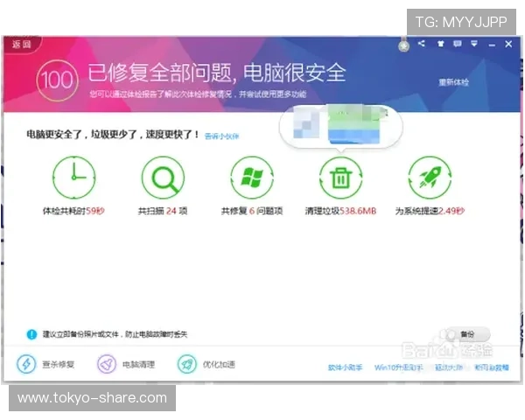Open the skin (shirt) icon
Screen dimensions: 525x420
tap(441, 44)
